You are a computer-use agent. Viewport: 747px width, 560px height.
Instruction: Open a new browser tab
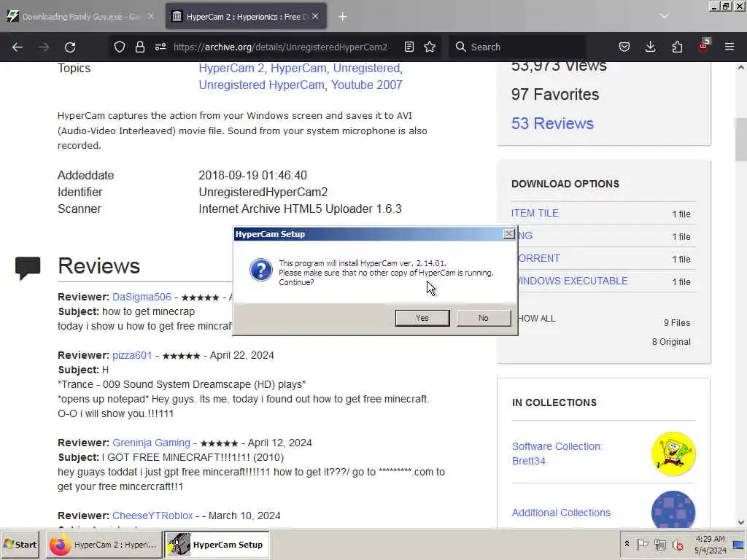coord(343,17)
